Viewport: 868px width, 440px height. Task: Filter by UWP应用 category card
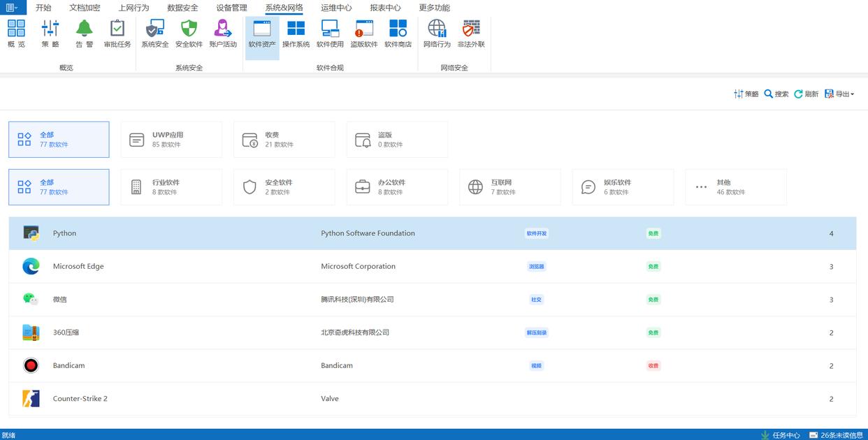[171, 140]
